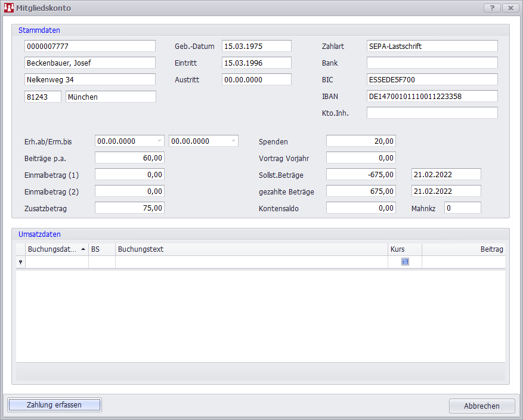This screenshot has height=420, width=523.
Task: Click the Mitgliedskonto app icon in title bar
Action: (x=9, y=8)
